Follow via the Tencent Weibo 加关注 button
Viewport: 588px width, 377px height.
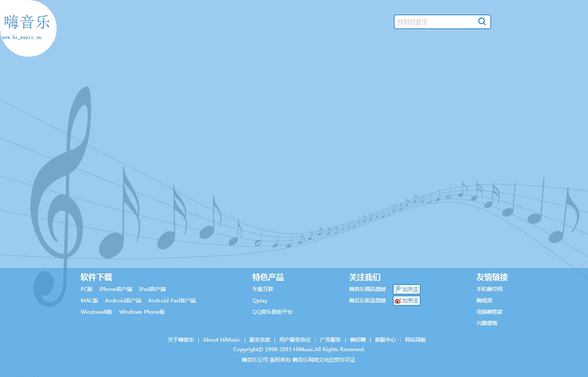coord(407,289)
